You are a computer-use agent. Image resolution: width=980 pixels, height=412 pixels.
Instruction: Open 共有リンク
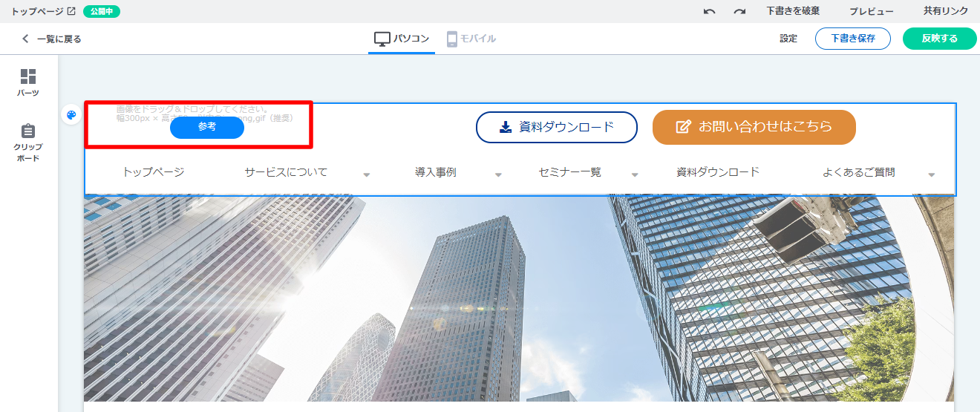(x=946, y=11)
